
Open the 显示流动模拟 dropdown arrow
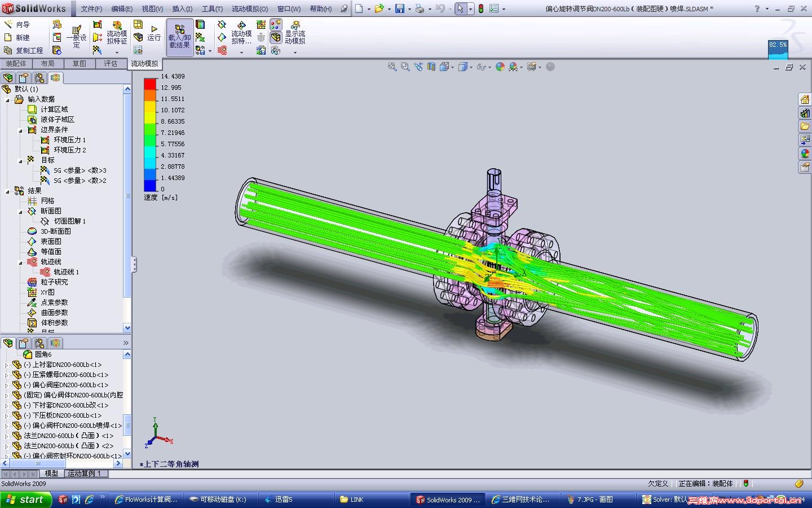point(295,52)
